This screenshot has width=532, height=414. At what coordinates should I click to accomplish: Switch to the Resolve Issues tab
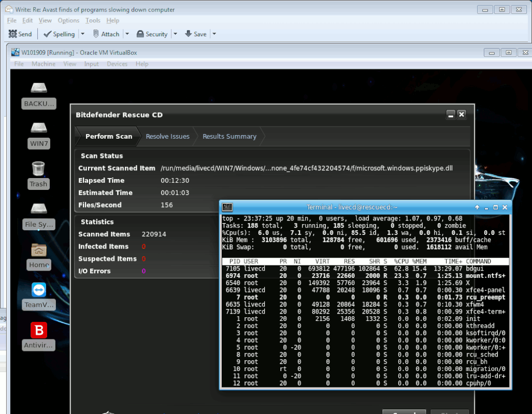point(168,136)
